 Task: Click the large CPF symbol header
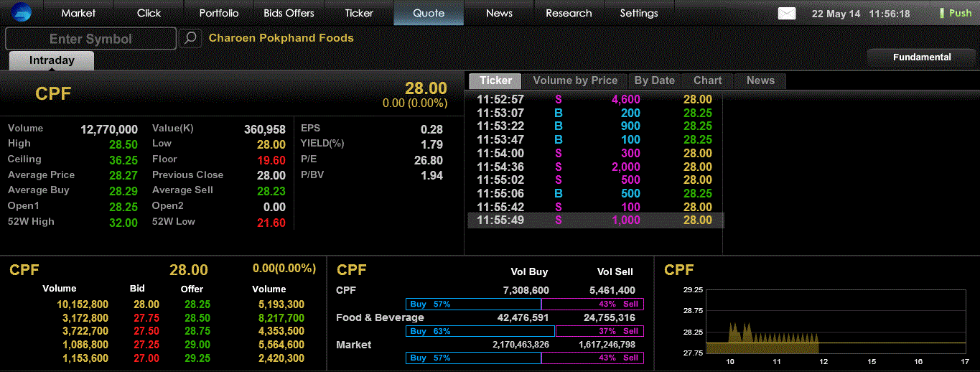(x=53, y=93)
